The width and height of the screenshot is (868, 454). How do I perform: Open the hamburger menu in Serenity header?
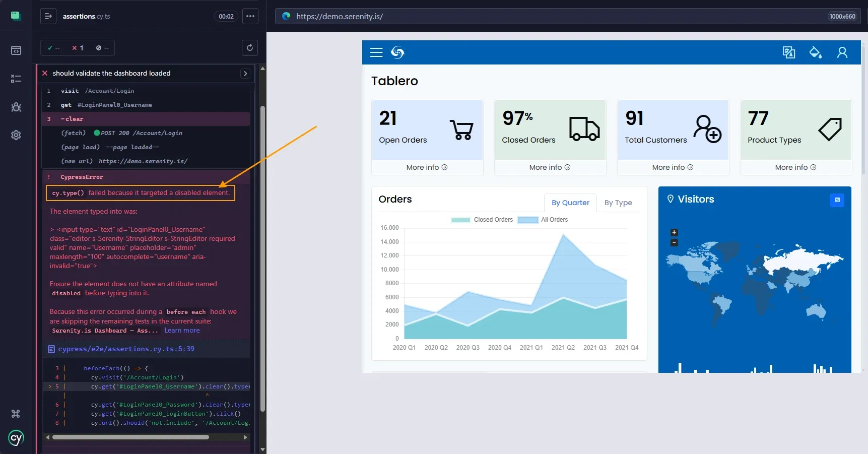click(x=376, y=52)
